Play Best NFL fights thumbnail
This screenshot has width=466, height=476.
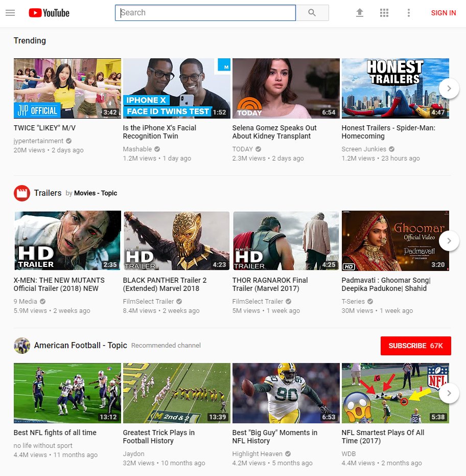(x=67, y=393)
